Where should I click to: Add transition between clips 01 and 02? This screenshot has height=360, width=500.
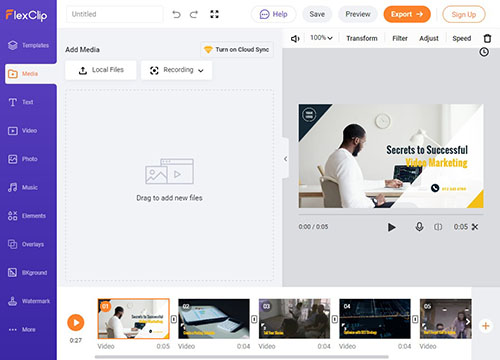(x=174, y=319)
